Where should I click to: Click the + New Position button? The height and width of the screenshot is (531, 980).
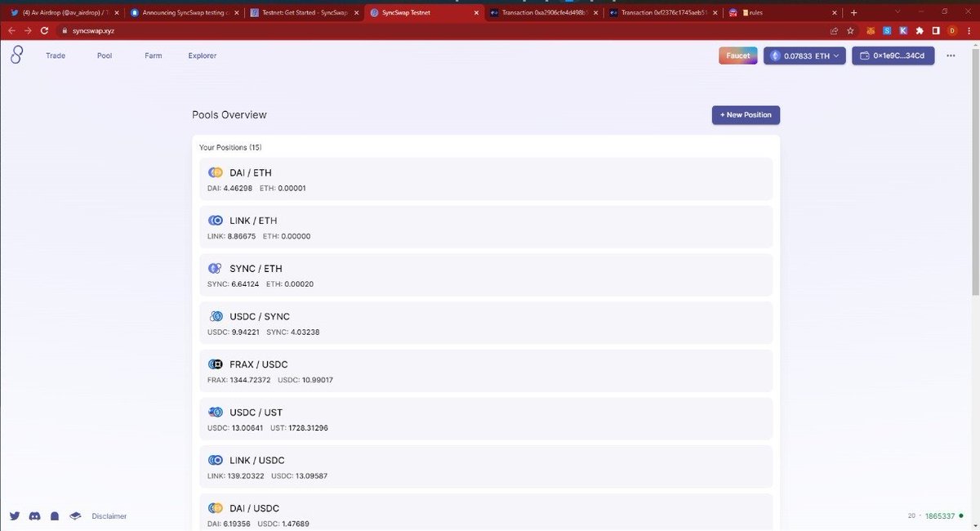(x=746, y=115)
